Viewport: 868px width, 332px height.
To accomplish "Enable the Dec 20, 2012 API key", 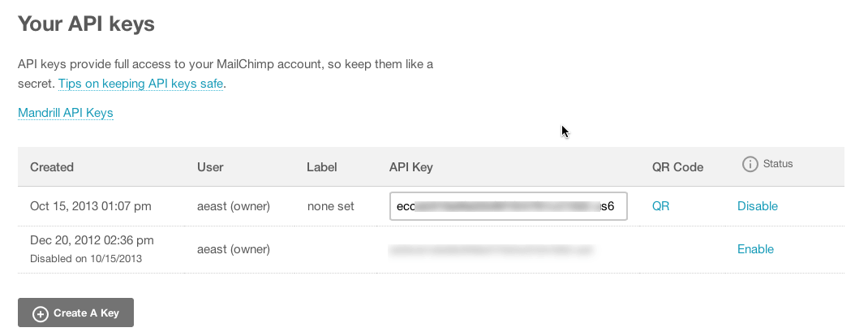I will tap(755, 249).
